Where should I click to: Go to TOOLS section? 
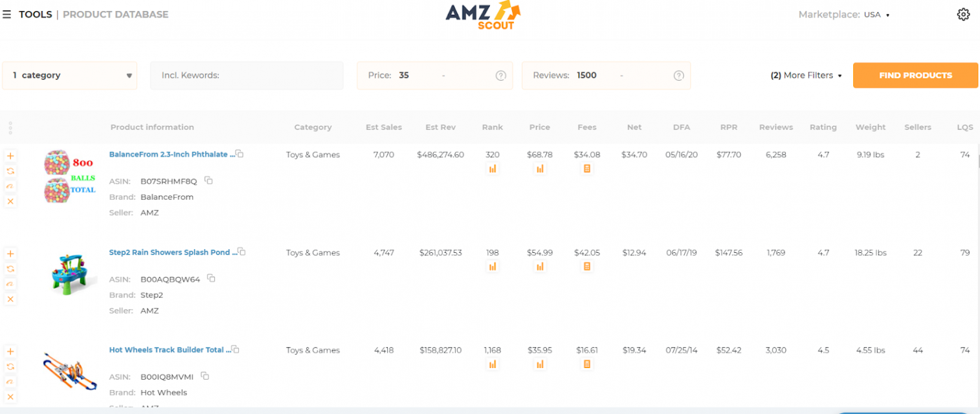(36, 14)
